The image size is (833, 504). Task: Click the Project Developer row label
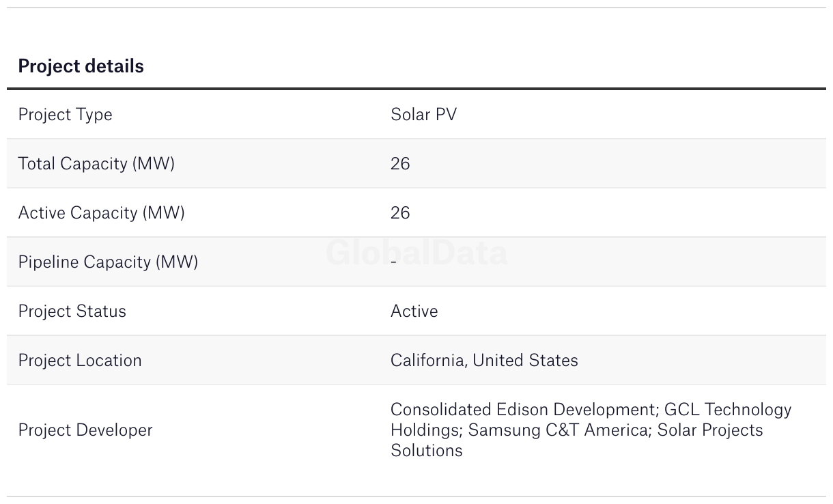(x=85, y=430)
